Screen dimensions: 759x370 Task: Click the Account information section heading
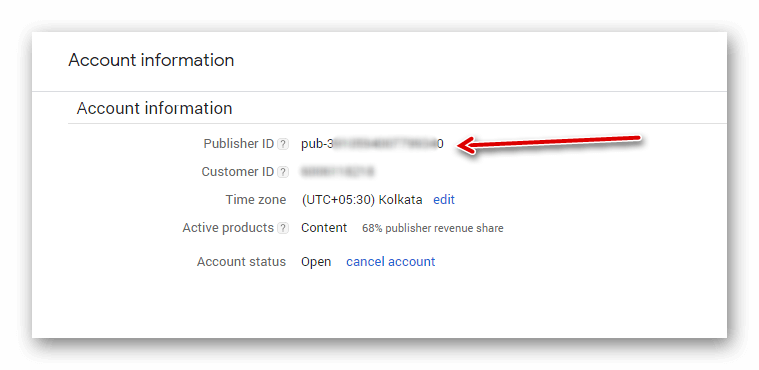click(154, 108)
